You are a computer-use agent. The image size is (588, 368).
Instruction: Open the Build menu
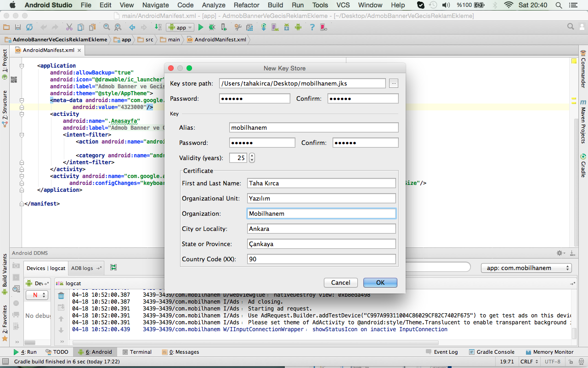click(x=276, y=5)
